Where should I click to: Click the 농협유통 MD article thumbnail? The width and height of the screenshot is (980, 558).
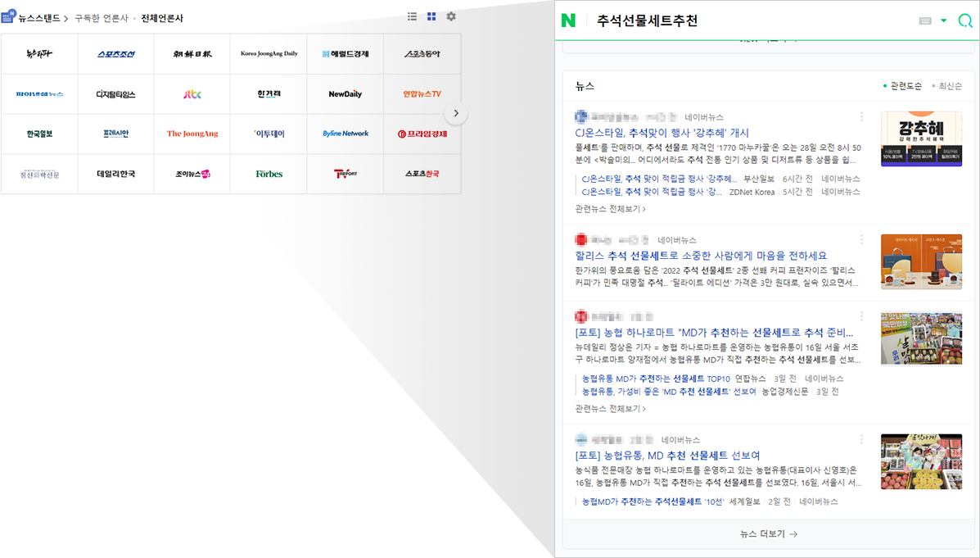click(x=921, y=461)
